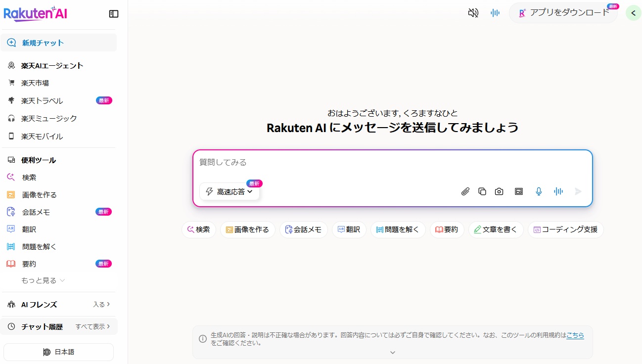Toggle the sidebar collapse panel icon
Screen dimensions: 642x364
coord(114,14)
